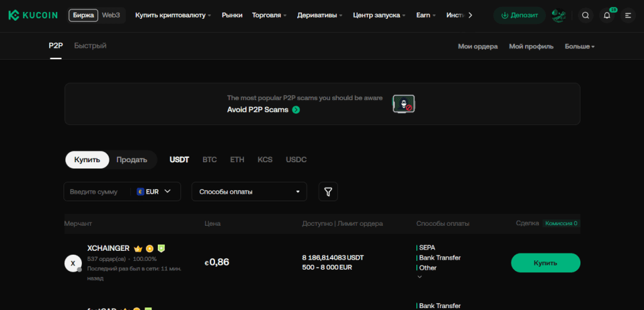The width and height of the screenshot is (644, 310).
Task: Select the Продать side toggle
Action: pyautogui.click(x=132, y=160)
